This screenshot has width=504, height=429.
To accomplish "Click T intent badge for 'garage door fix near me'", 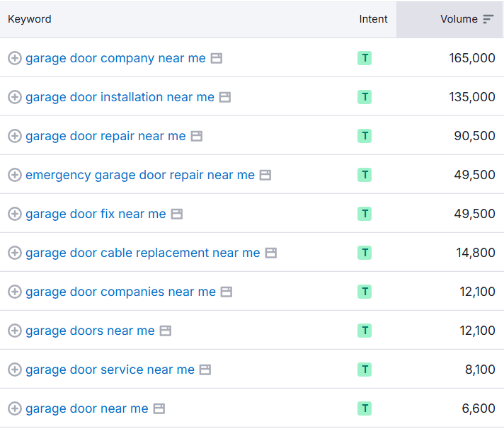I will coord(365,214).
